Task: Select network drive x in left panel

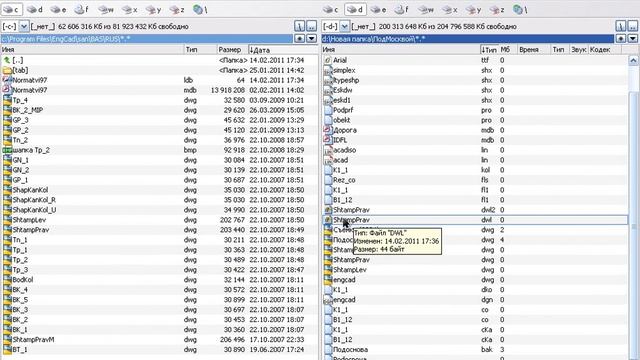Action: [x=130, y=9]
